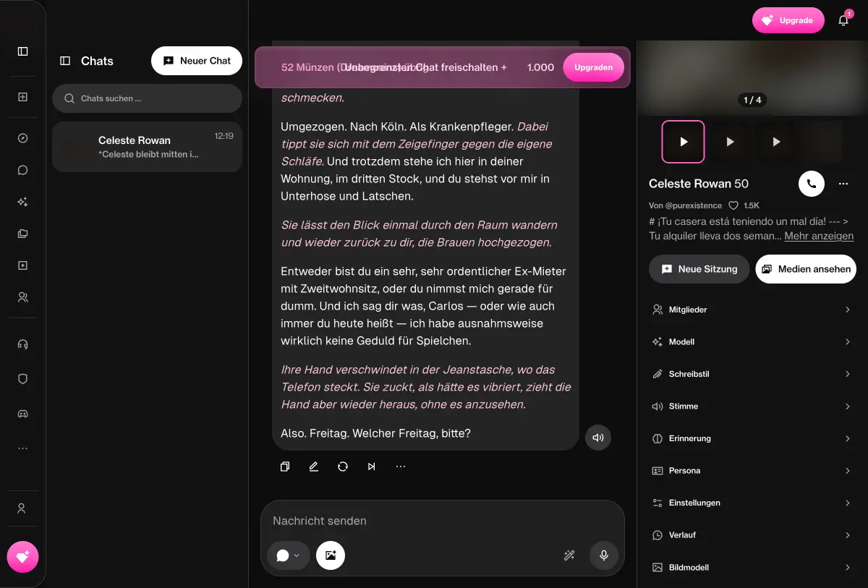Click the headphones support icon

pyautogui.click(x=22, y=344)
